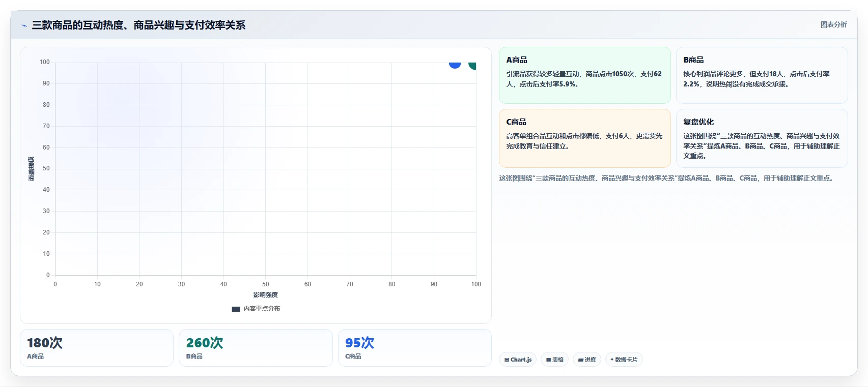This screenshot has width=868, height=387.
Task: Select the 95次 C商品 stat card
Action: tap(414, 348)
